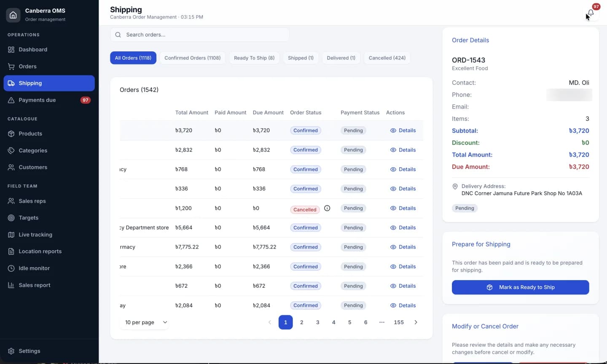Open Details for the ৳1,200 cancelled order
Screen dimensions: 607x364
403,208
